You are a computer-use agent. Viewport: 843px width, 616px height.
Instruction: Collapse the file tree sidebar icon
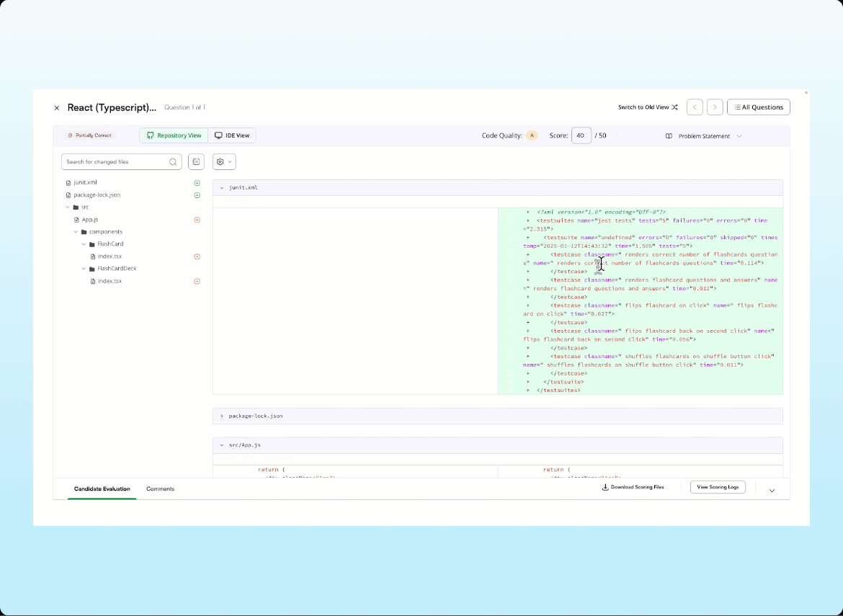(x=196, y=162)
